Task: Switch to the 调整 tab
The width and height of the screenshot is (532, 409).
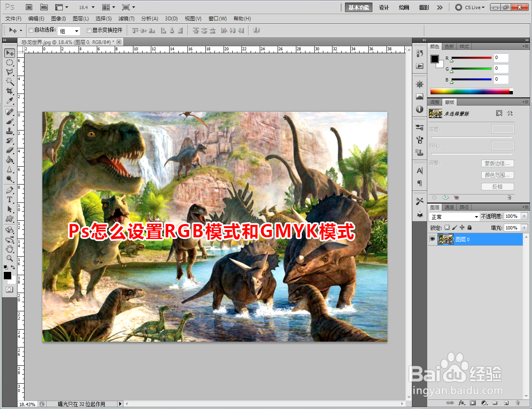Action: [x=435, y=102]
